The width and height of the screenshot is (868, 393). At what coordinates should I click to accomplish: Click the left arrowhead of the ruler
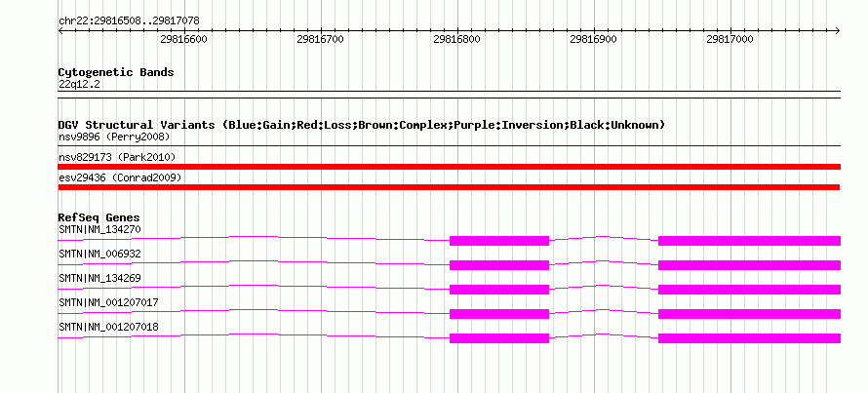coord(60,31)
